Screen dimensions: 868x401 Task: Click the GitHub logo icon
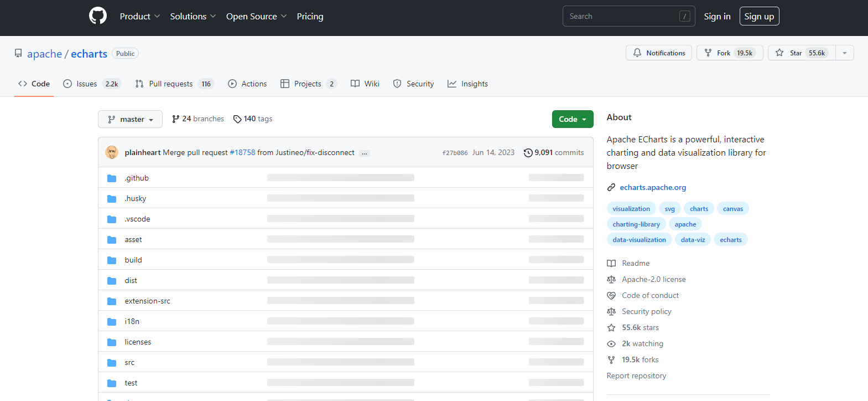click(x=98, y=16)
